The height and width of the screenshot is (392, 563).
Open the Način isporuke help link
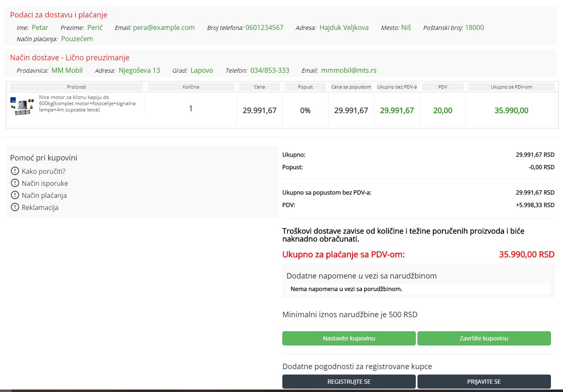pyautogui.click(x=45, y=183)
